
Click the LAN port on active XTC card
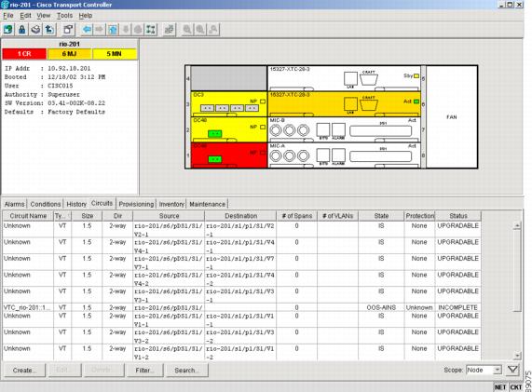(x=350, y=103)
